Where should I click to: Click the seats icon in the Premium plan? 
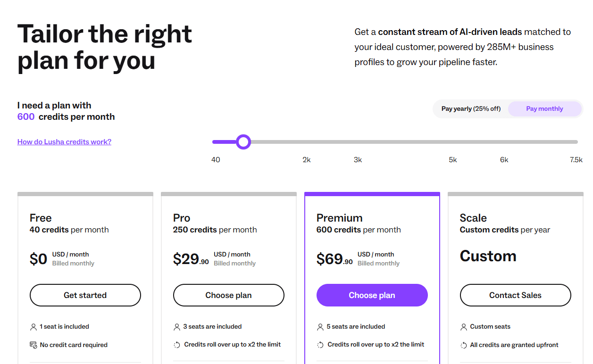320,327
